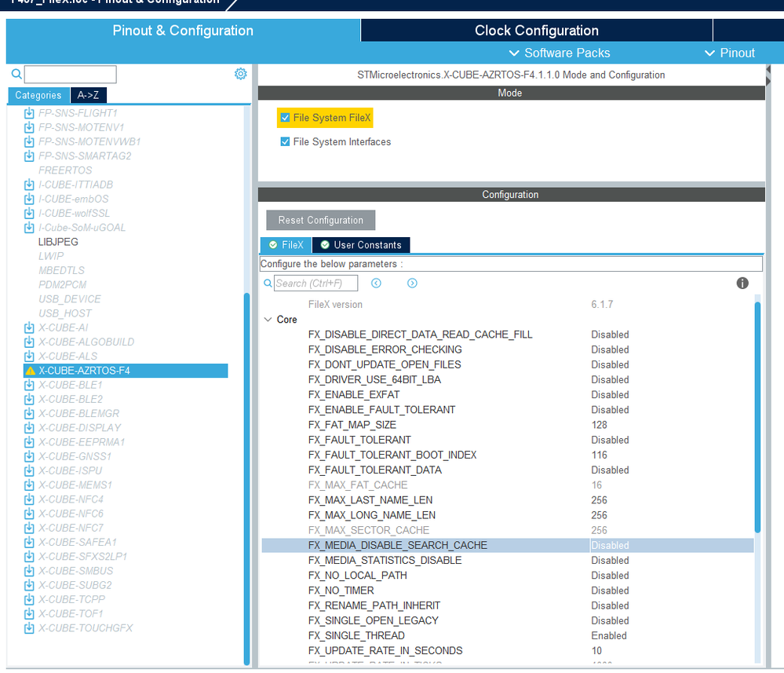Edit the FX_FAT_MAP_SIZE value 128
The height and width of the screenshot is (673, 784).
pos(599,425)
